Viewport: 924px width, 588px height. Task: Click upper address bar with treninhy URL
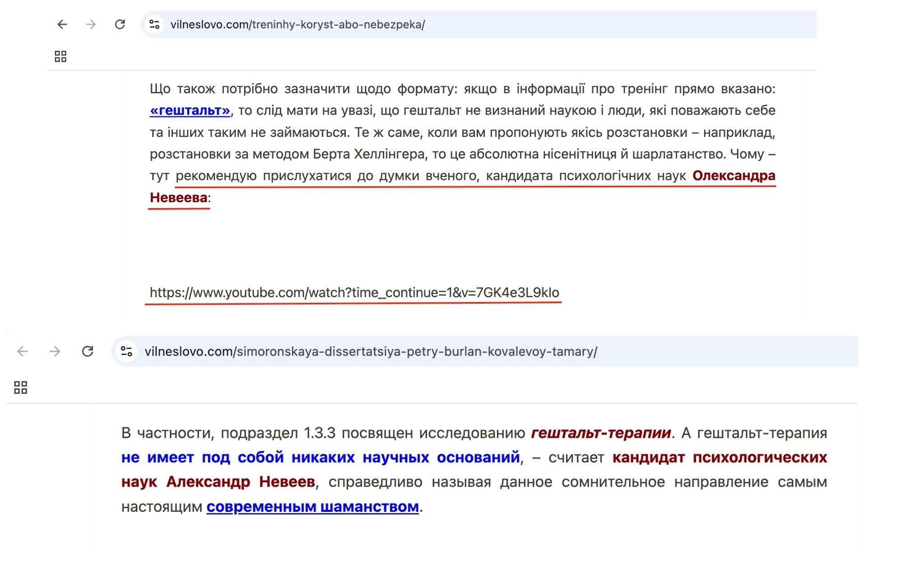coord(479,24)
